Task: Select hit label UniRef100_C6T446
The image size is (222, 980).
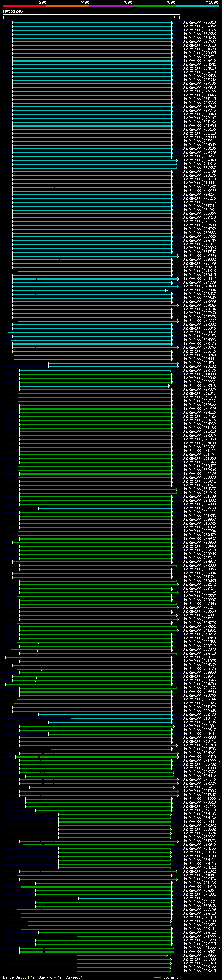Action: pos(199,95)
